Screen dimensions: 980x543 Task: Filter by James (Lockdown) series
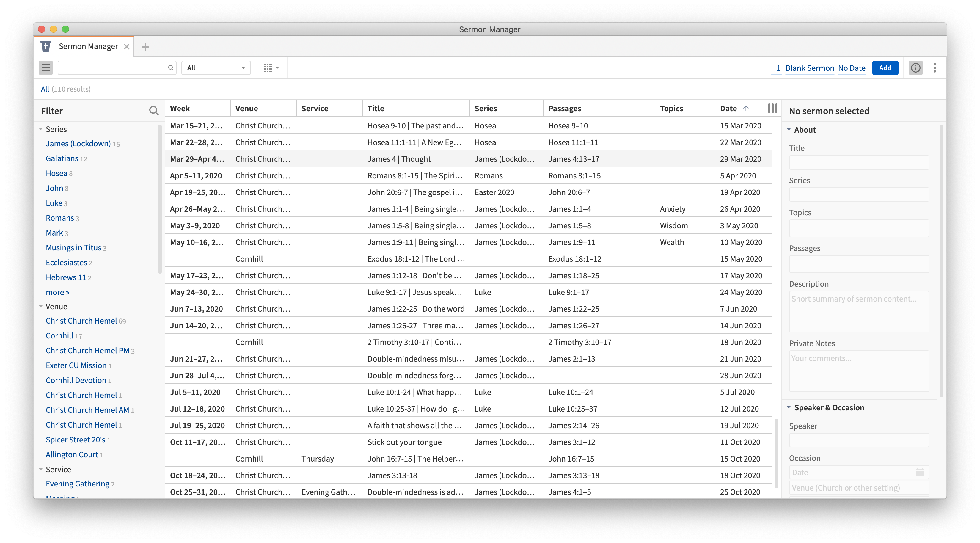coord(78,143)
